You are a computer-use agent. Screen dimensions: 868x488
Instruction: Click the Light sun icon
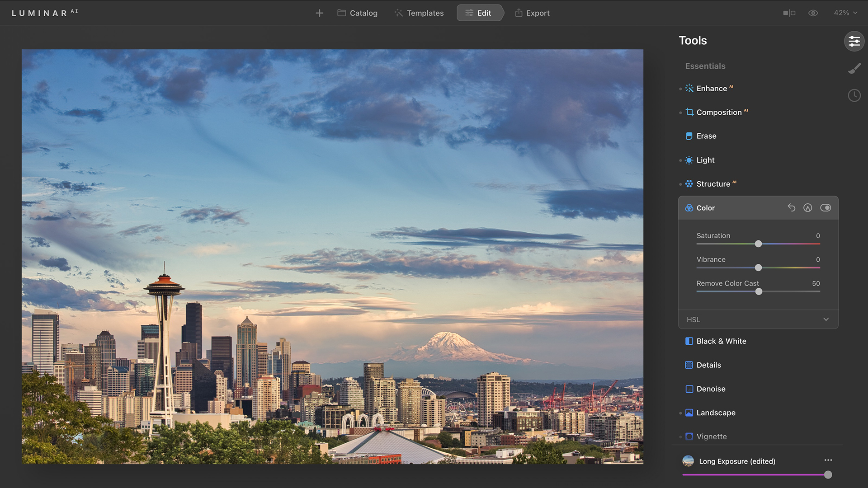pyautogui.click(x=689, y=160)
